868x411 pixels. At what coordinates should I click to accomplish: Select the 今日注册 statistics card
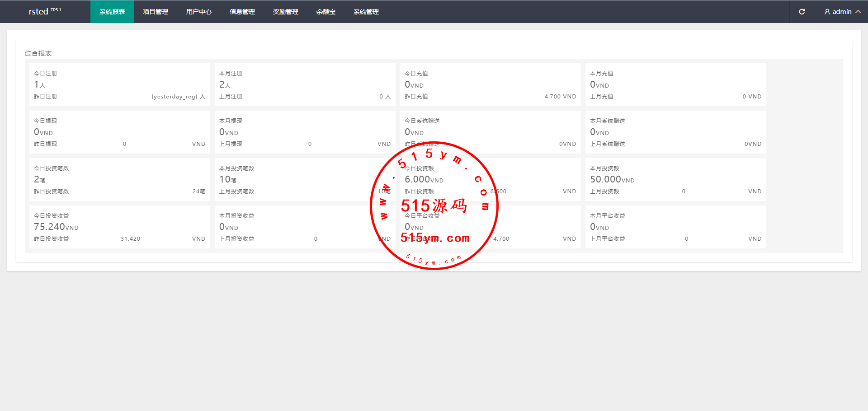point(119,84)
